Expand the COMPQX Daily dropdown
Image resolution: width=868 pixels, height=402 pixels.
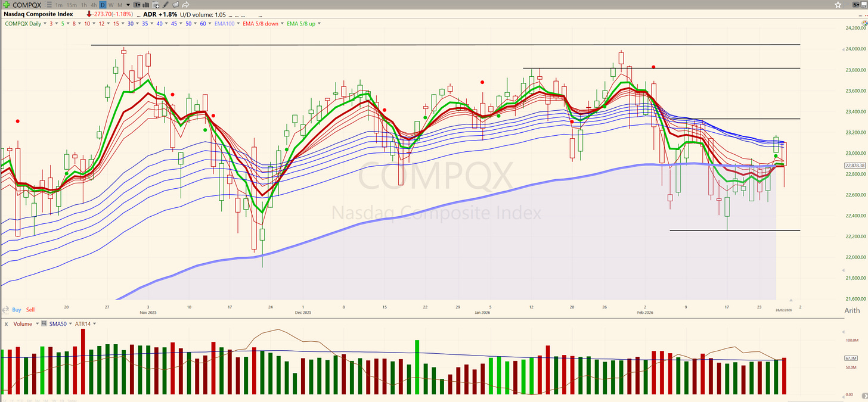click(45, 23)
